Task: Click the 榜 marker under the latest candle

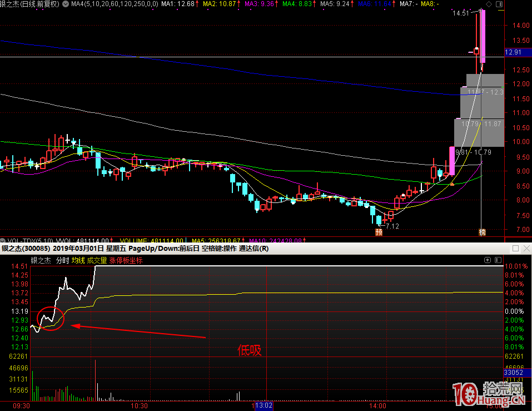Action: click(482, 232)
